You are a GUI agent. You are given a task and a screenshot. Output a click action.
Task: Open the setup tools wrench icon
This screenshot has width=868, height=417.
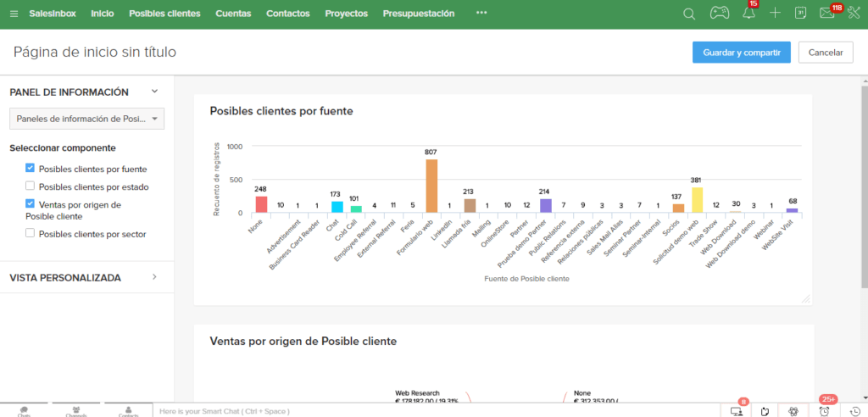click(853, 14)
